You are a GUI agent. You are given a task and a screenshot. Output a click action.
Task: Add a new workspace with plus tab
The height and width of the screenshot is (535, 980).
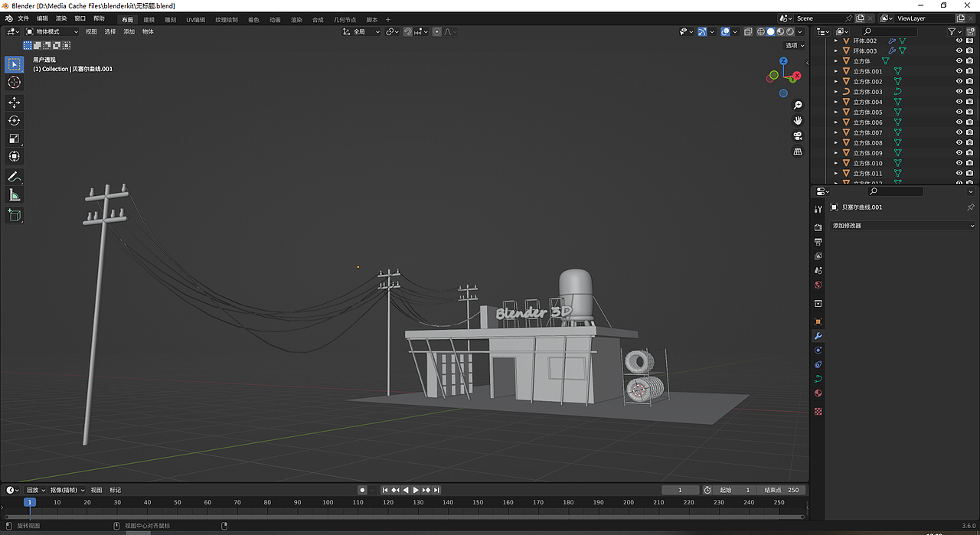tap(388, 19)
